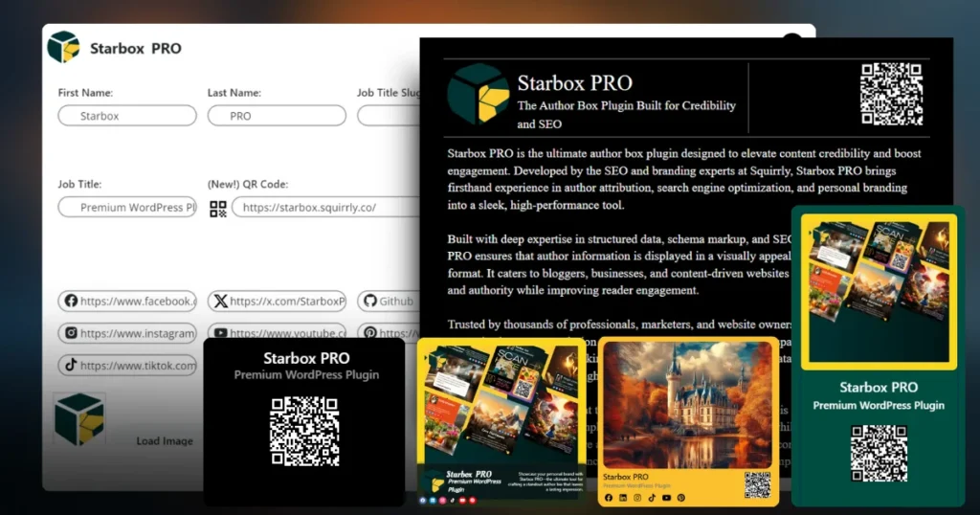
Task: Click the First Name: label
Action: (85, 93)
